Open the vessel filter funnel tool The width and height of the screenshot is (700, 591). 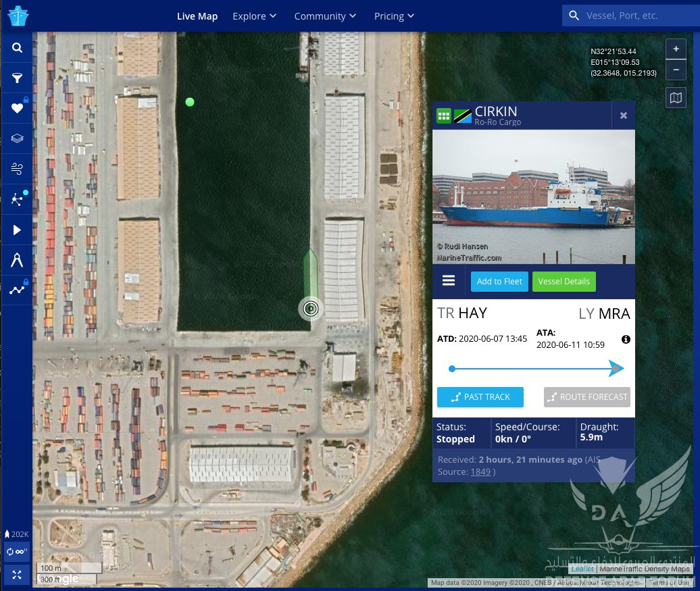pos(17,78)
